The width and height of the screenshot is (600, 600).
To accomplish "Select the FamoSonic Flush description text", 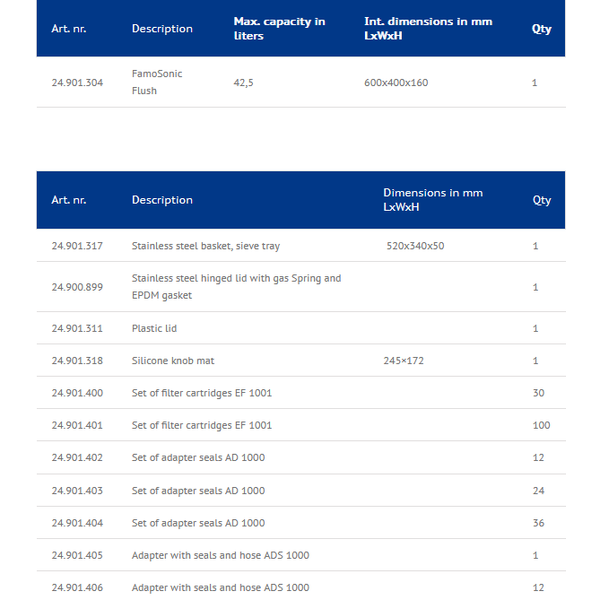I will pyautogui.click(x=157, y=82).
